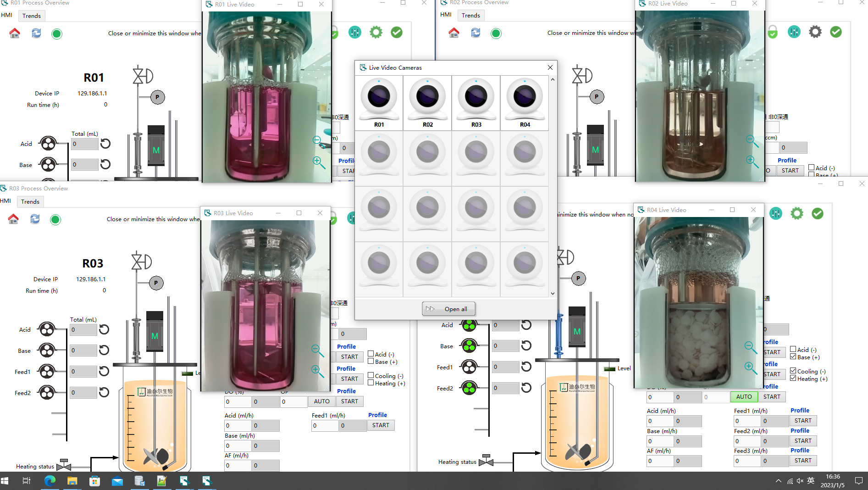Click the green status indicator in R01 window
This screenshot has width=868, height=490.
click(57, 33)
